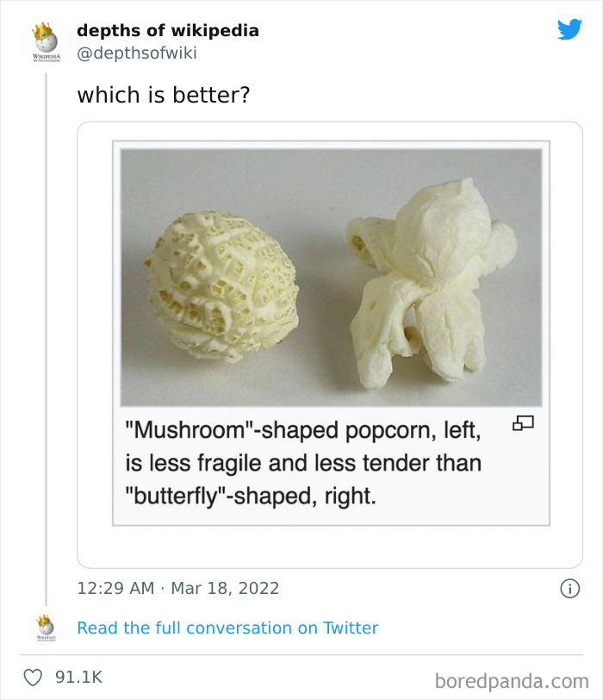Select the "which is better?" tweet text

tap(164, 95)
